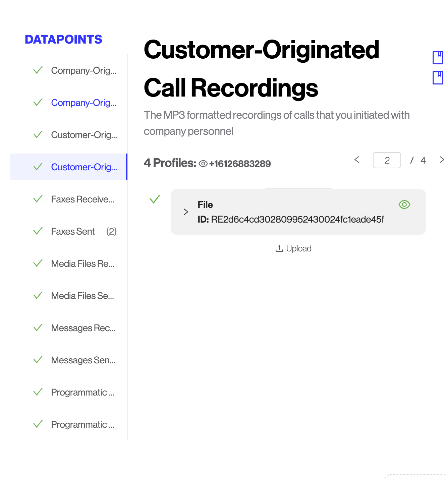The width and height of the screenshot is (448, 478).
Task: Click the Upload link
Action: [x=298, y=248]
